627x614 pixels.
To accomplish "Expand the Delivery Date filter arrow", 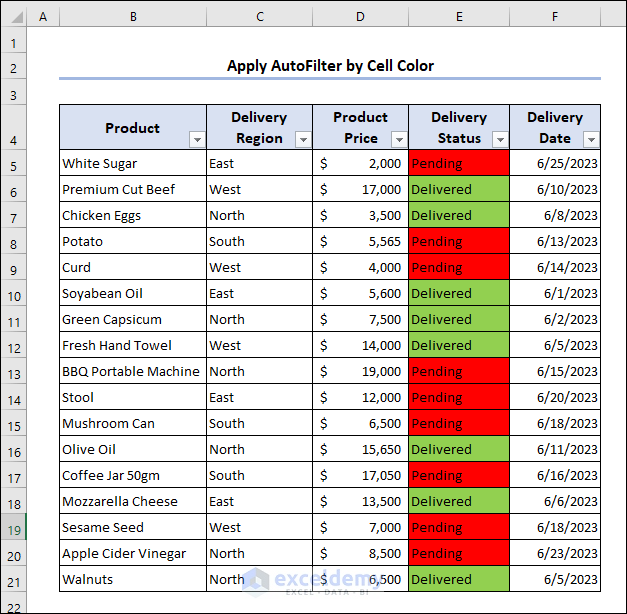I will tap(591, 140).
